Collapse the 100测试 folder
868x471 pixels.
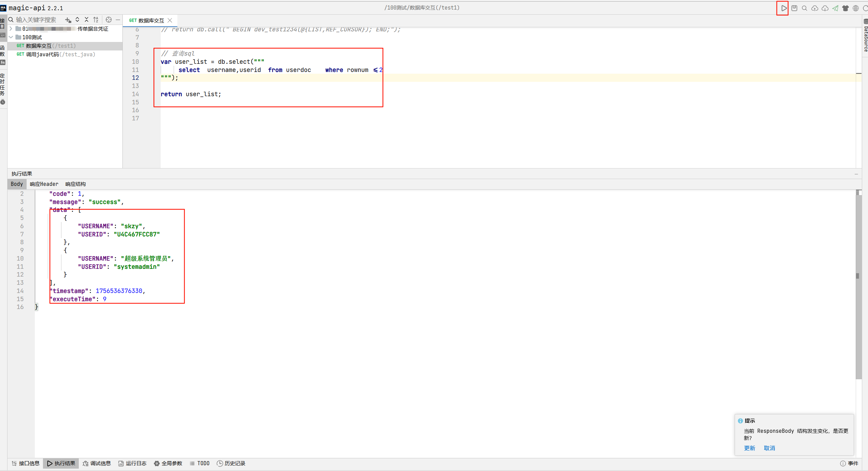pyautogui.click(x=11, y=37)
